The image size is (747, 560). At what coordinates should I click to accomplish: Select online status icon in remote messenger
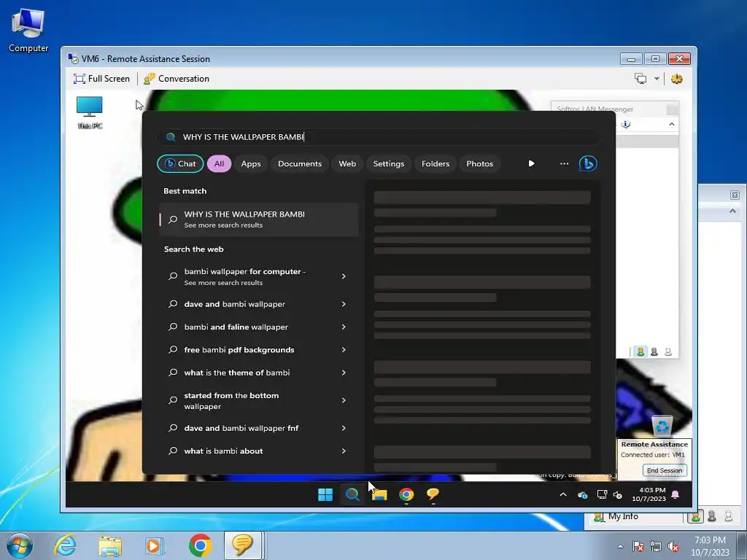click(640, 351)
